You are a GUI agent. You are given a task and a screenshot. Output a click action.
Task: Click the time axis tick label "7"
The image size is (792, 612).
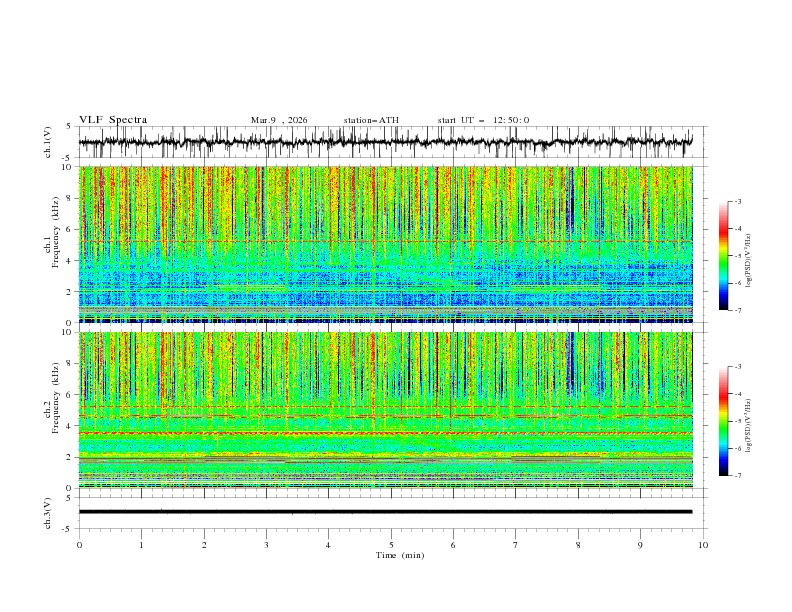click(x=516, y=545)
